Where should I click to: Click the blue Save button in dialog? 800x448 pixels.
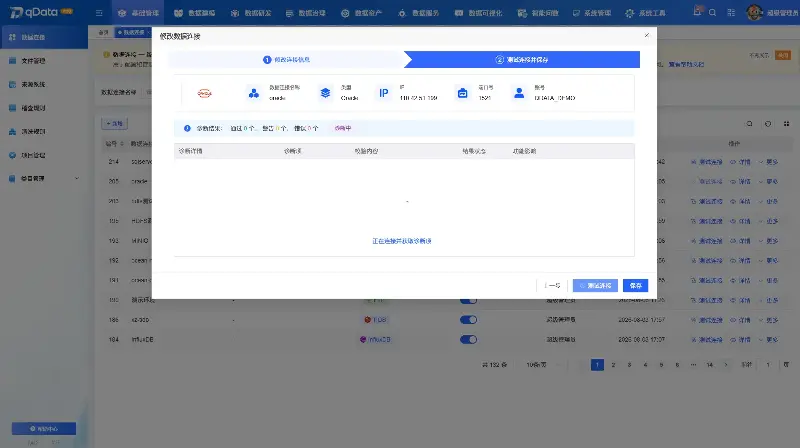click(635, 286)
